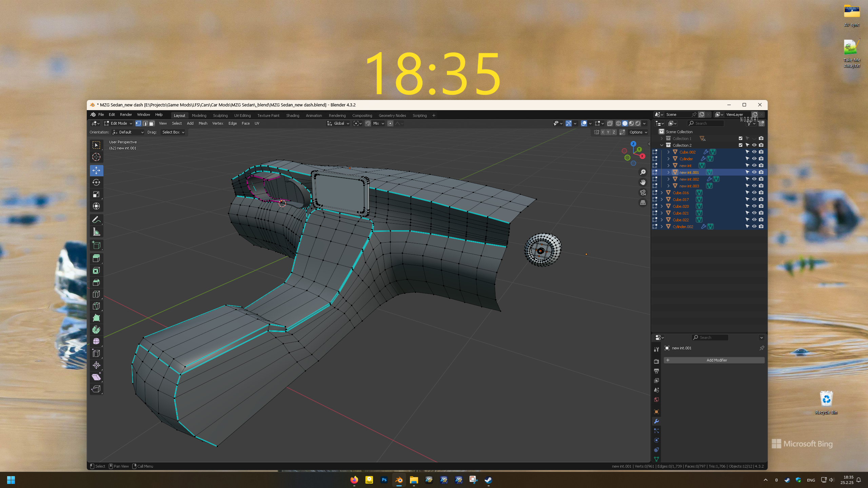868x488 pixels.
Task: Uncheck Collection 2 exclude checkbox
Action: pos(741,145)
